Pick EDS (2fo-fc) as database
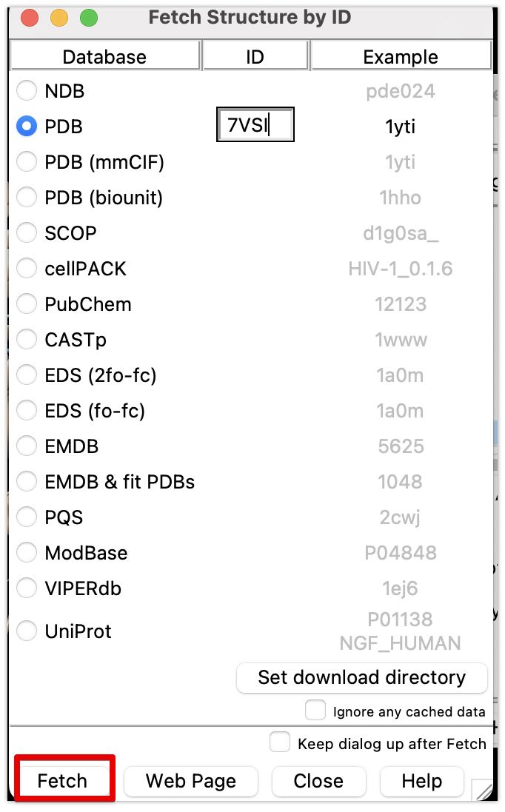The height and width of the screenshot is (812, 505). (27, 375)
